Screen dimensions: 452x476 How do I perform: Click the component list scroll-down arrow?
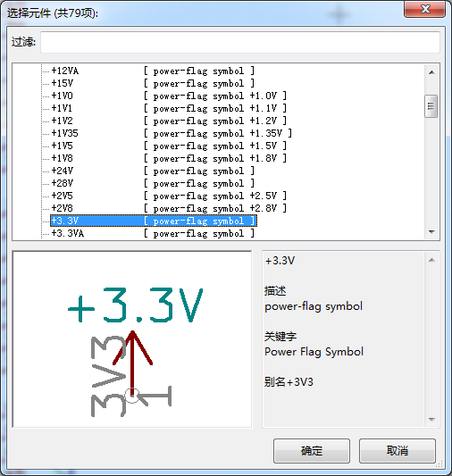click(x=431, y=232)
